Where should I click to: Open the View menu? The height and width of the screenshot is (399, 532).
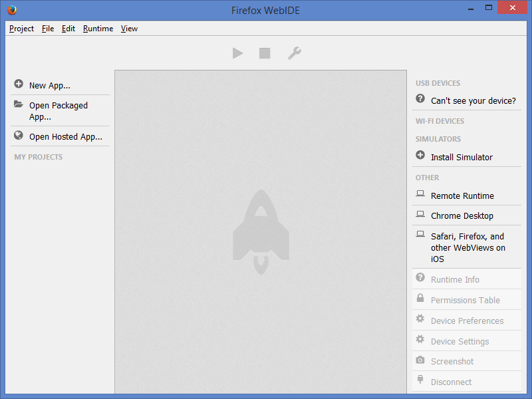click(x=129, y=29)
